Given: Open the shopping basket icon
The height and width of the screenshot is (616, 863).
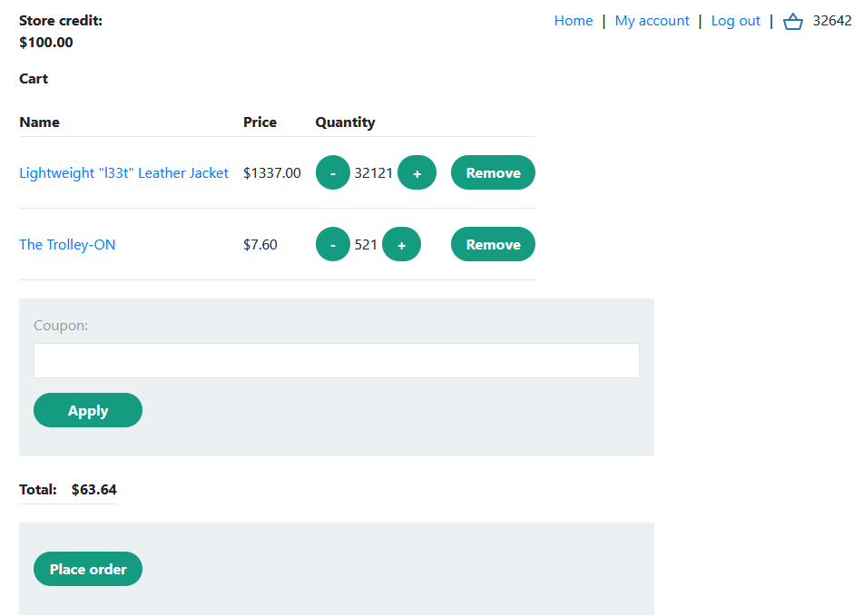Looking at the screenshot, I should 793,22.
